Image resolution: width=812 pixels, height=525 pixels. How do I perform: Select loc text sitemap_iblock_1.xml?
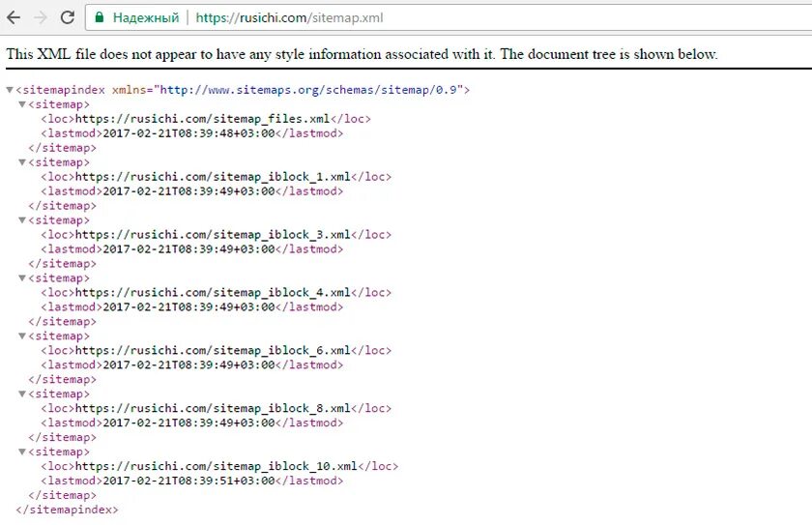click(x=213, y=177)
